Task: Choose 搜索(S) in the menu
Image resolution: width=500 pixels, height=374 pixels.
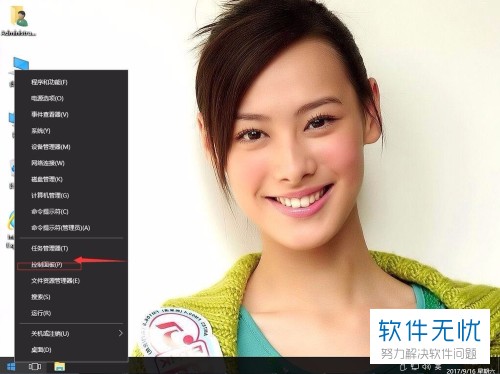Action: (71, 297)
